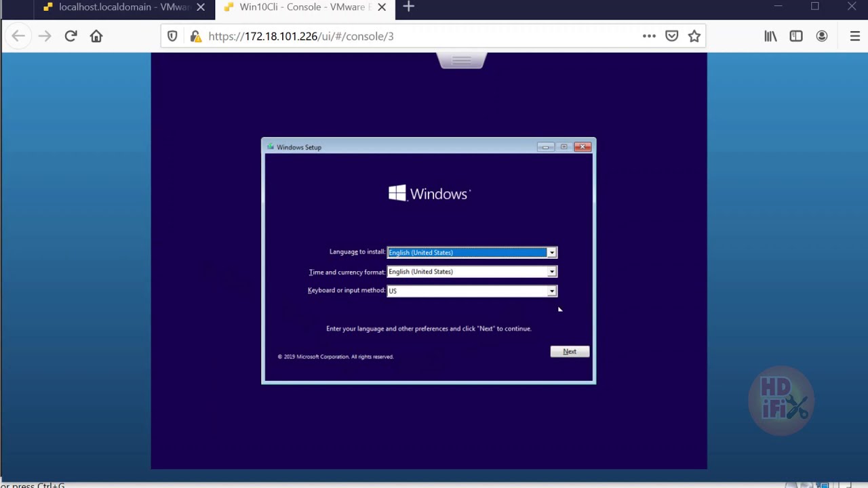
Task: Open the Firefox Library icon
Action: (x=770, y=37)
